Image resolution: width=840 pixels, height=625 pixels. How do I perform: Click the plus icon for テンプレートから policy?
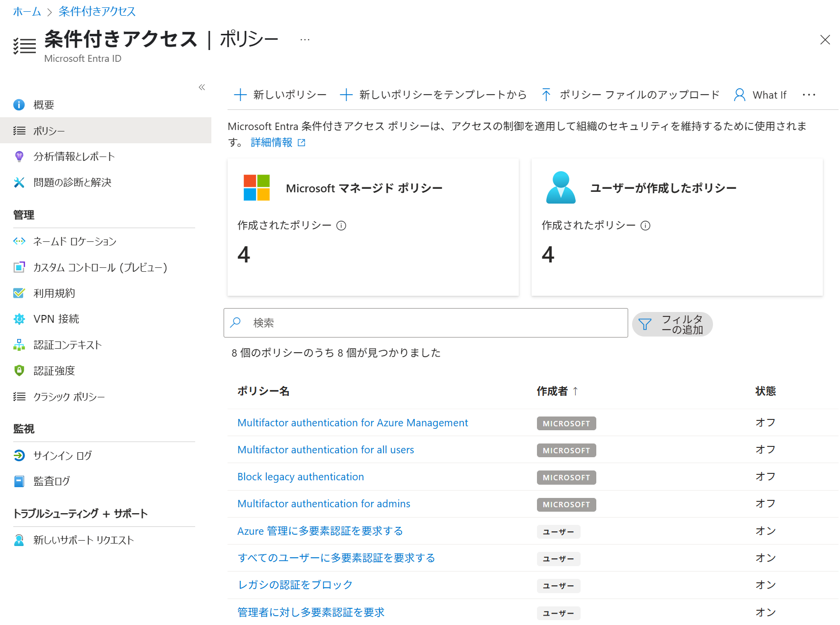click(346, 95)
